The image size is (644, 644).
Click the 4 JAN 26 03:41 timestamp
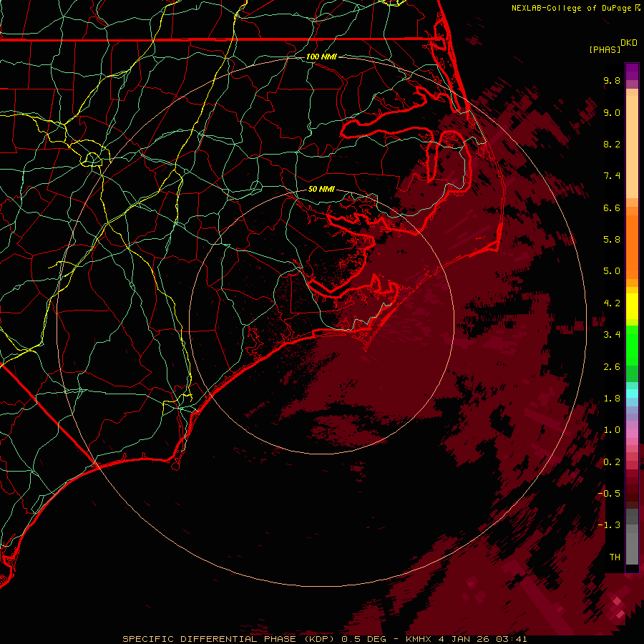[x=483, y=639]
